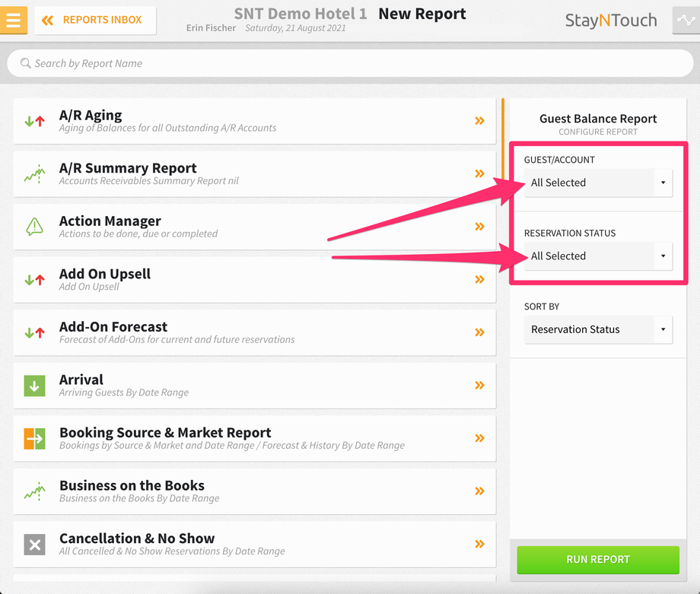Click the A/R Summary Report chart icon

[35, 174]
